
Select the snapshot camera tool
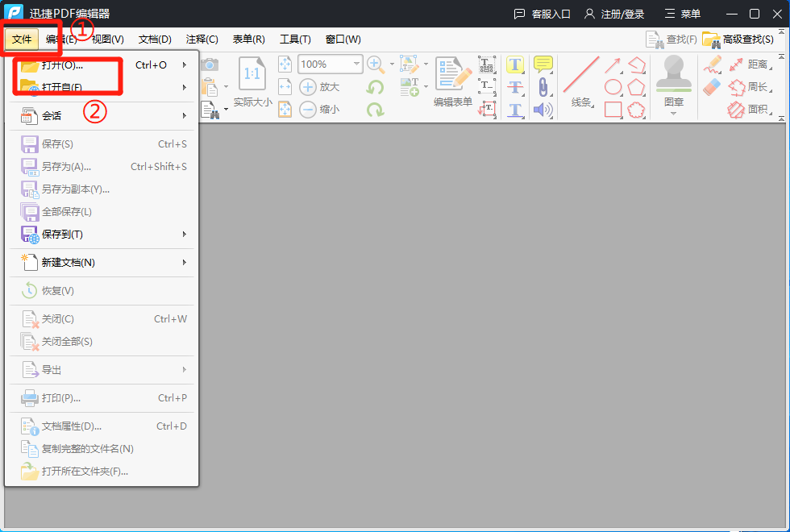coord(210,63)
